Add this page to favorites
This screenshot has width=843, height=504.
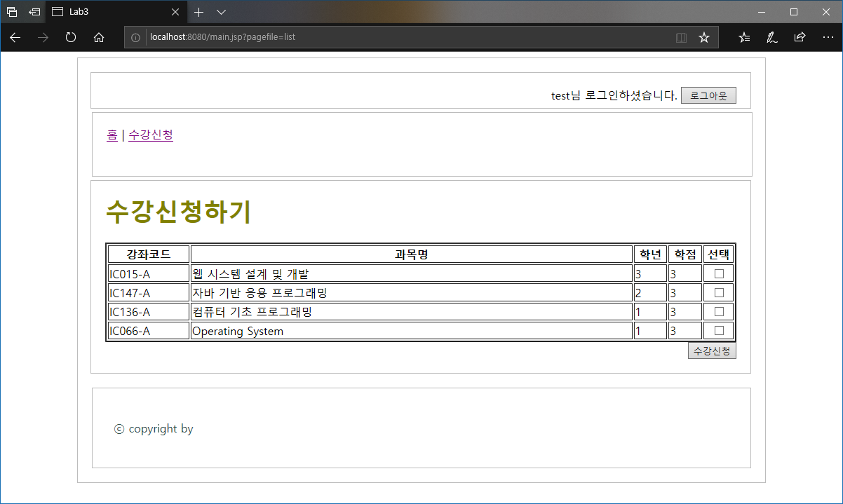[704, 37]
